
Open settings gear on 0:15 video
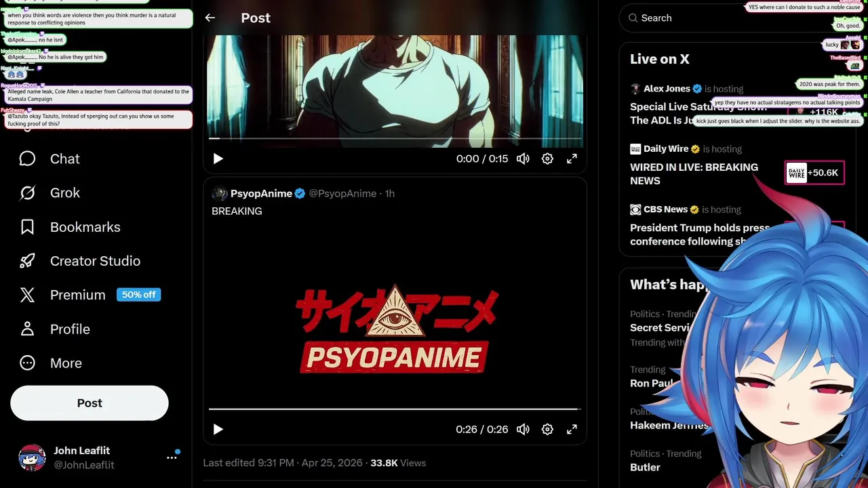[547, 159]
